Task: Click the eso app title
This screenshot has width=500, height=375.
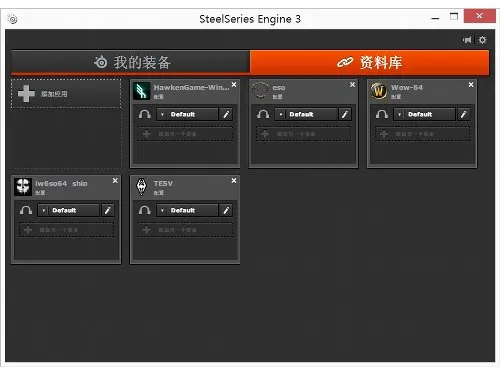Action: 279,88
